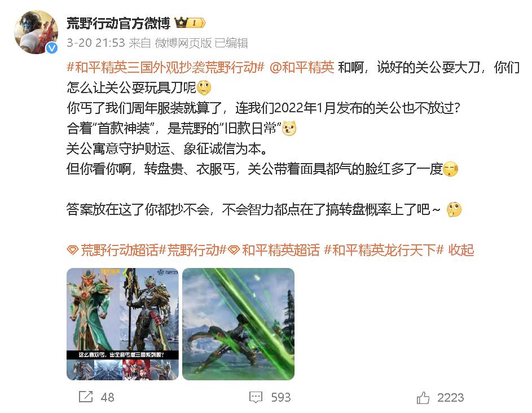532x413 pixels.
Task: Open the #荒野行动# hashtag link
Action: click(x=193, y=250)
